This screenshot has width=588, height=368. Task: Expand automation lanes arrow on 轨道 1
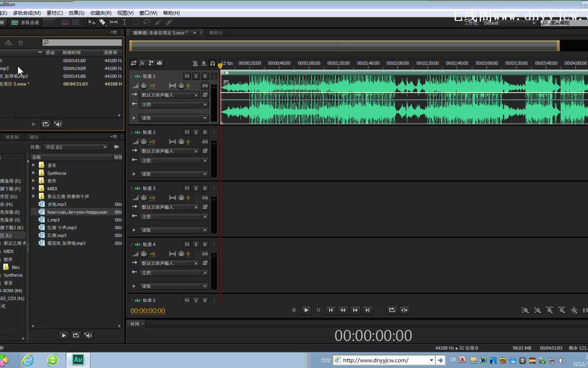pos(134,118)
